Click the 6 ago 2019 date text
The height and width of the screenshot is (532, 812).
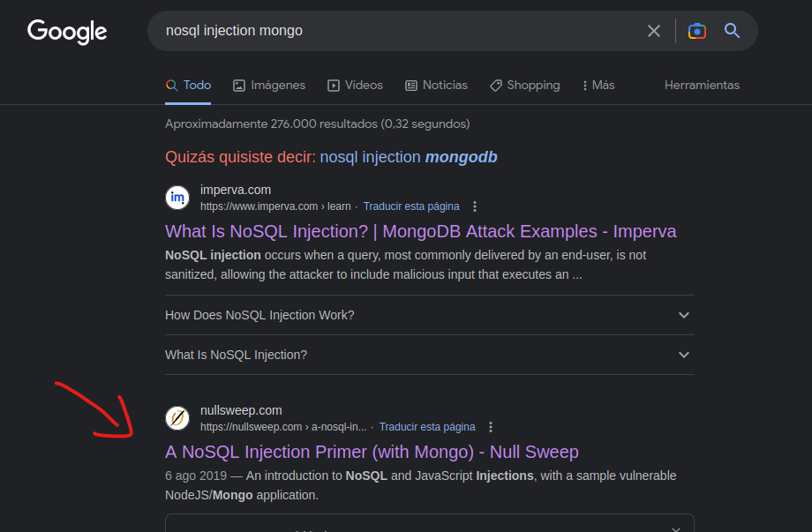196,476
